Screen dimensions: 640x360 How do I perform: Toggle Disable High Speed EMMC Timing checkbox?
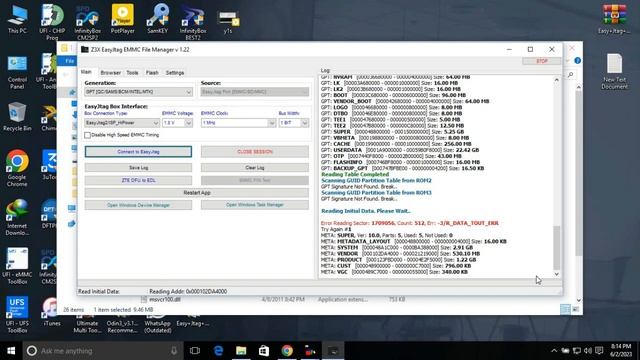[87, 135]
